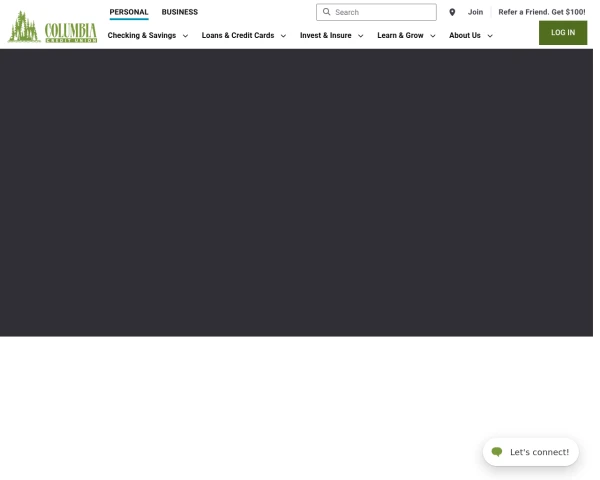Click the chevron next to About Us
Viewport: 600px width, 480px height.
[490, 36]
